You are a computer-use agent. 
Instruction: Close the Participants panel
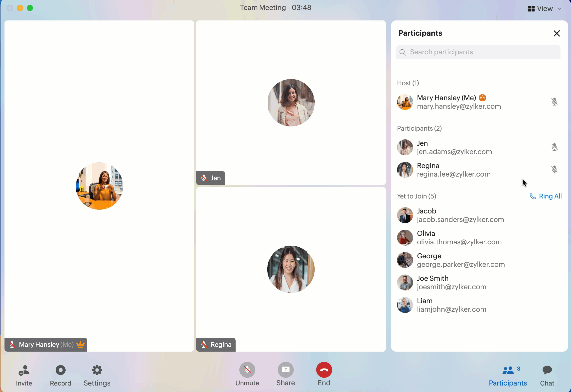pyautogui.click(x=557, y=33)
